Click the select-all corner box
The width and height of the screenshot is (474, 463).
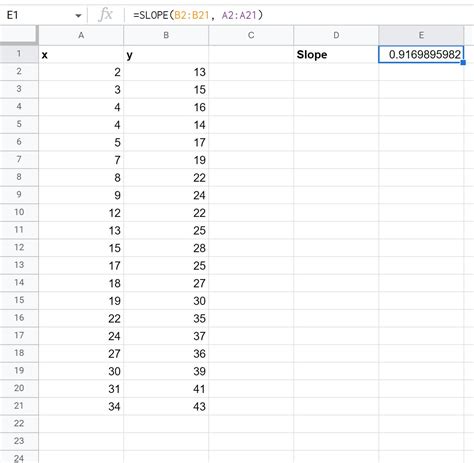19,35
